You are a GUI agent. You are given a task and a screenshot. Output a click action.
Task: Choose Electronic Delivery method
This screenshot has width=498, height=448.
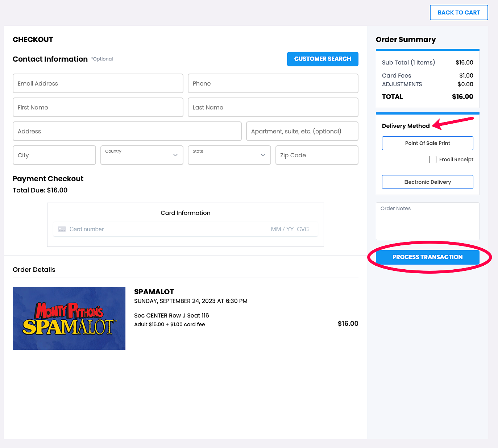pyautogui.click(x=428, y=182)
